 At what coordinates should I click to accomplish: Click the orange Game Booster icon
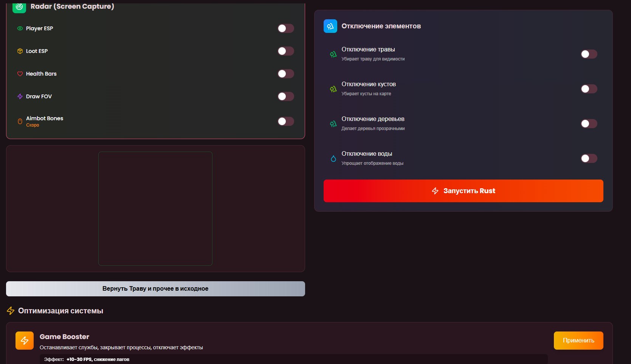pos(25,341)
